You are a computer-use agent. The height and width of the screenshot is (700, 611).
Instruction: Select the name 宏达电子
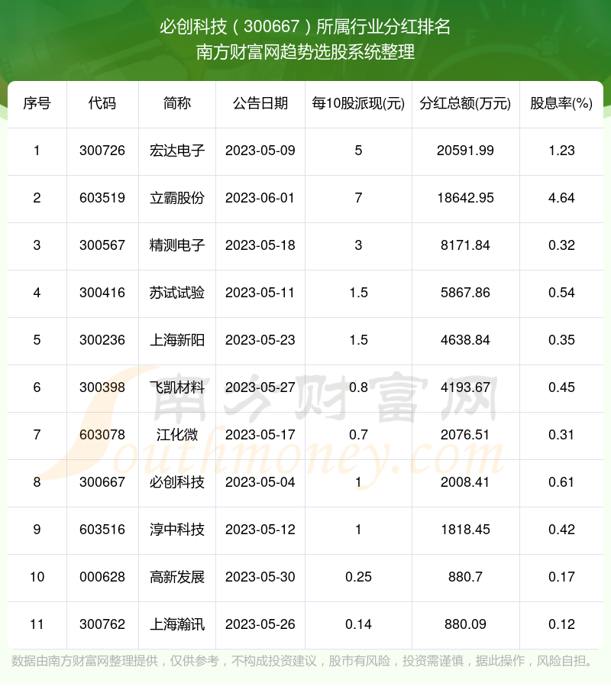coord(176,151)
